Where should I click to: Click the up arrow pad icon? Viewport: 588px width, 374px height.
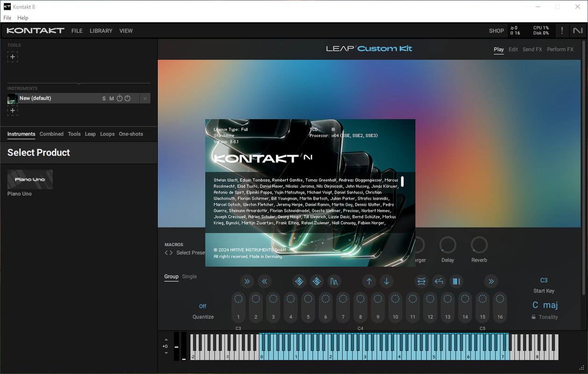pos(369,281)
